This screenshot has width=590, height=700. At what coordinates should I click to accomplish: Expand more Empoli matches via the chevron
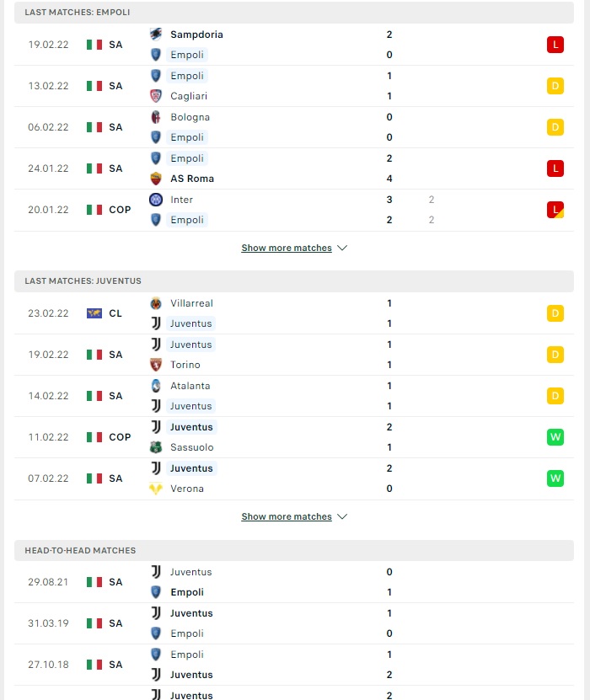[342, 248]
